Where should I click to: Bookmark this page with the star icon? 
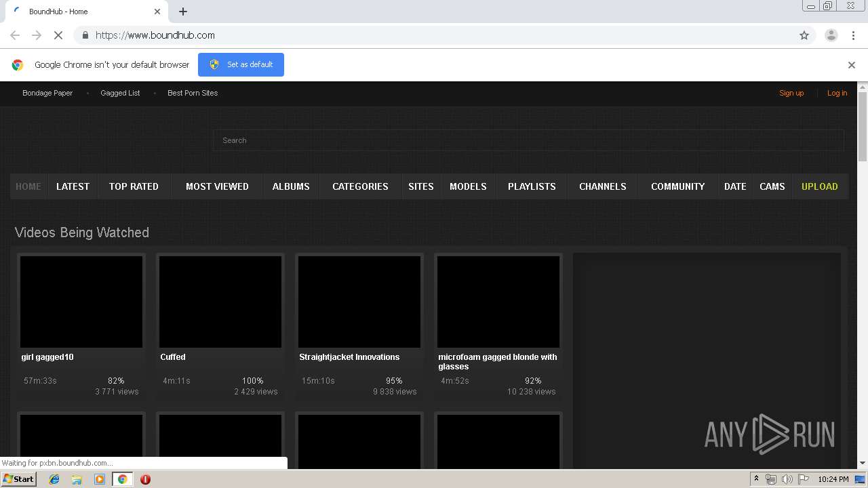[x=804, y=35]
